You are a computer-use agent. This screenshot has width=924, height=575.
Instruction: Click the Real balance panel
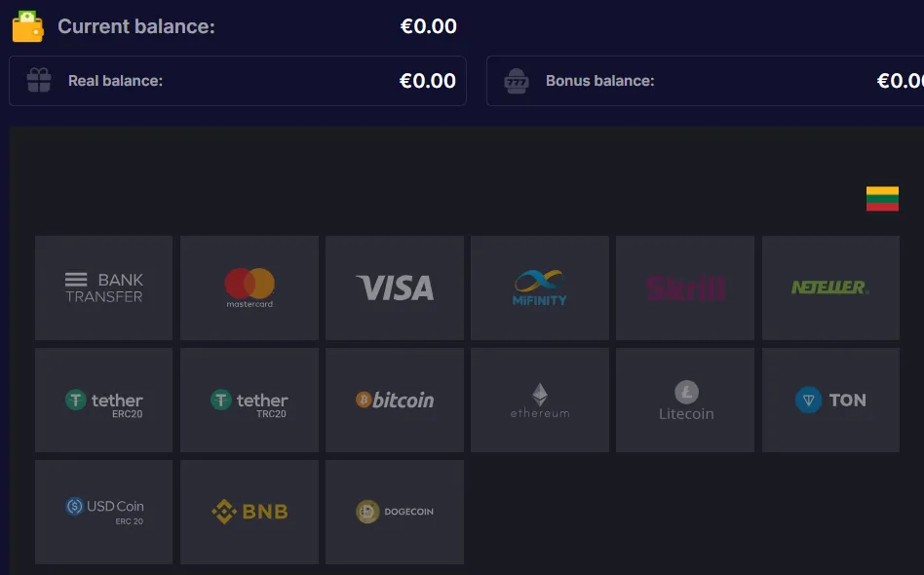[238, 81]
